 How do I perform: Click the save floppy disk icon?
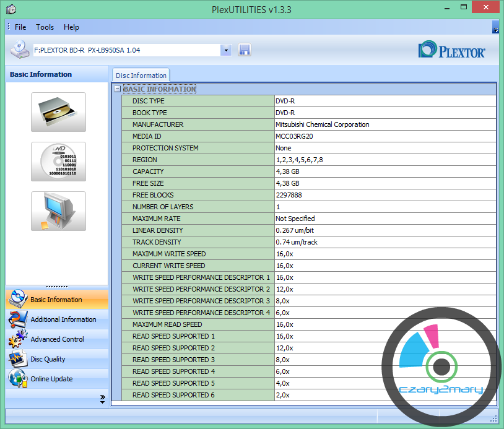click(245, 50)
